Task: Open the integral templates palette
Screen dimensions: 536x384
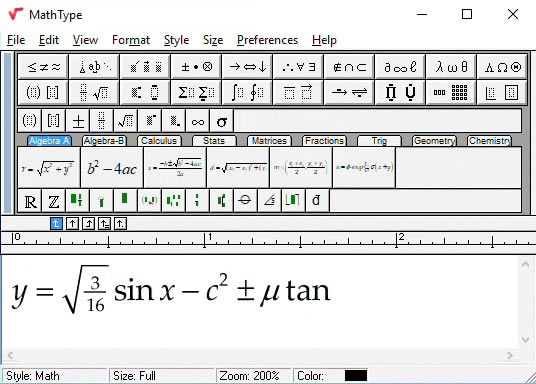Action: pyautogui.click(x=247, y=92)
